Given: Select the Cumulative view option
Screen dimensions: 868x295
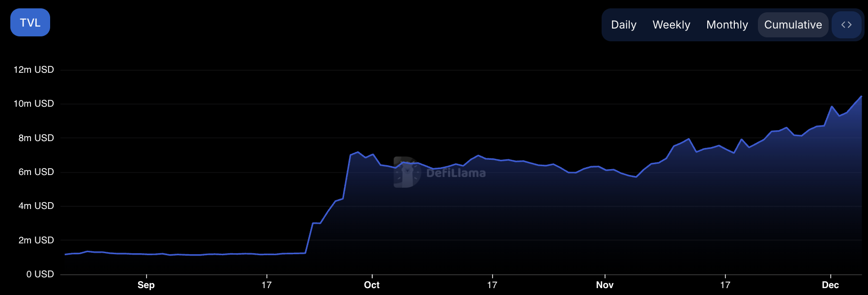Looking at the screenshot, I should click(x=792, y=25).
